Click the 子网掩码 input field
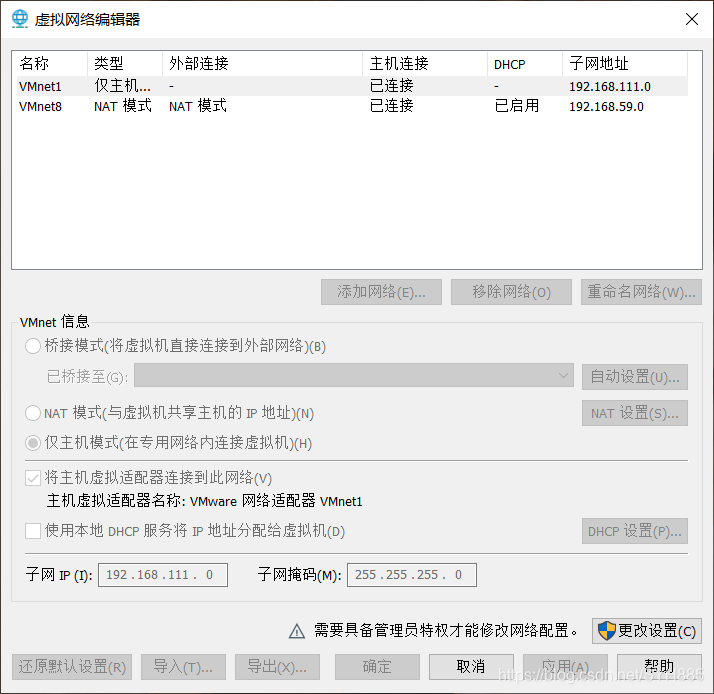 point(412,575)
